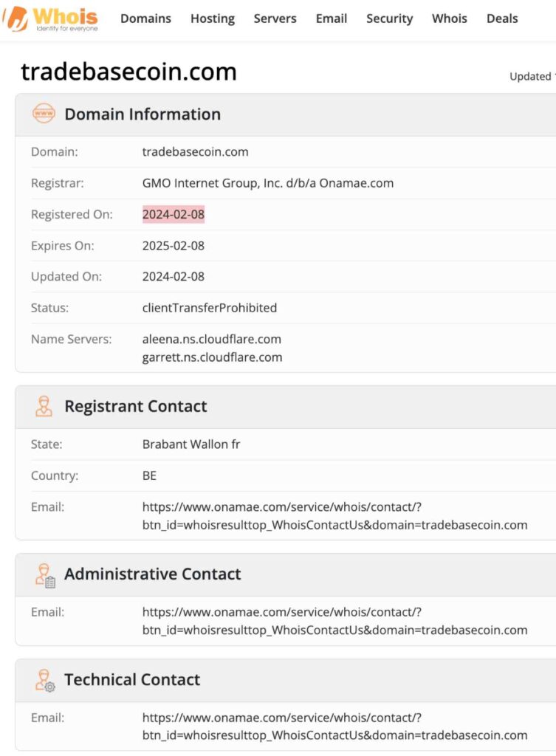Select the www badge beside Domain Information
This screenshot has height=756, width=556.
44,114
